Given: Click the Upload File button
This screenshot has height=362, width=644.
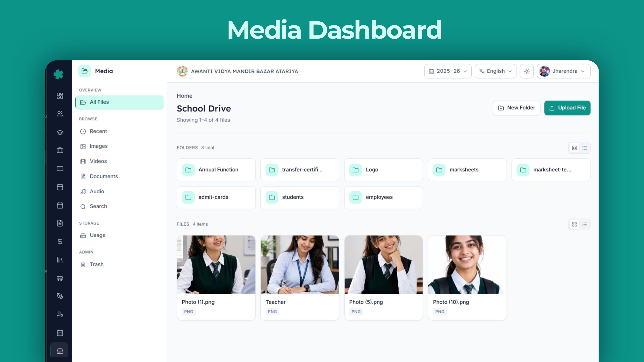Looking at the screenshot, I should [x=567, y=108].
